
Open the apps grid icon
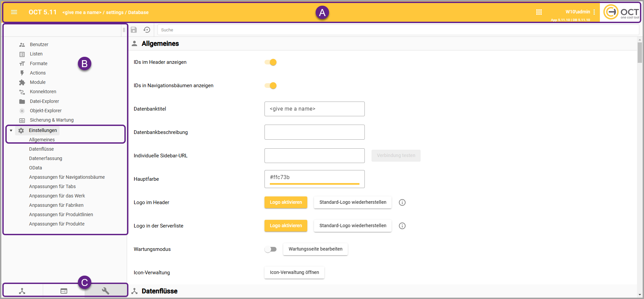tap(539, 12)
